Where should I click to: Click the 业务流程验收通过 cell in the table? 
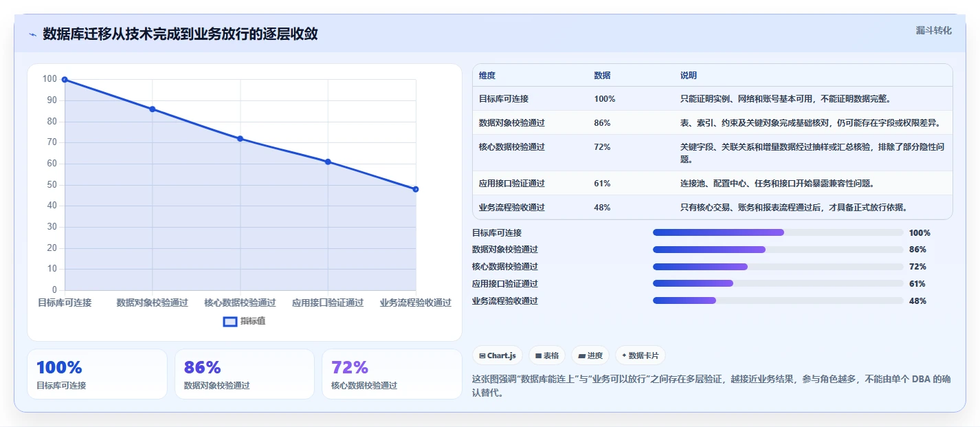(512, 208)
